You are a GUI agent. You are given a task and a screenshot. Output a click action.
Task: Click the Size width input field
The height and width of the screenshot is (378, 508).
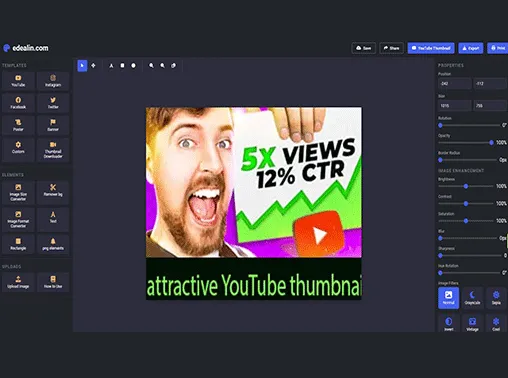[455, 106]
